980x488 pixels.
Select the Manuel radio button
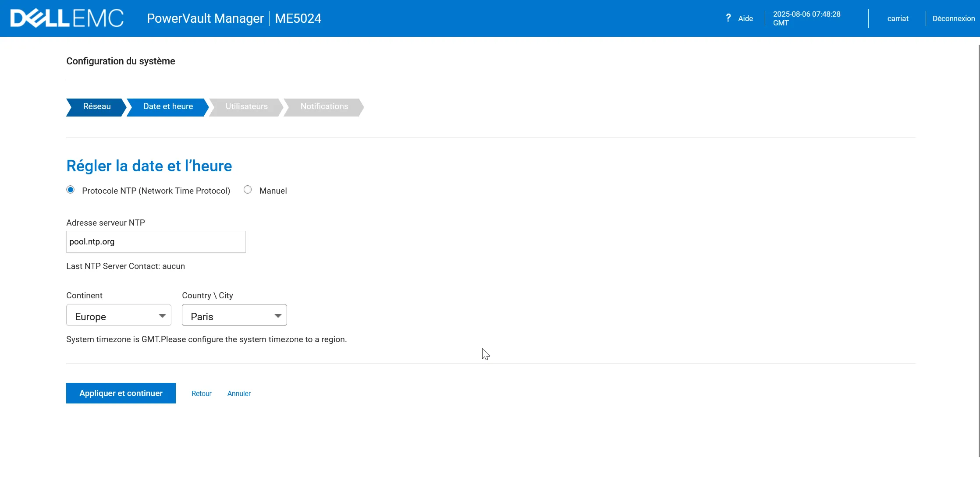coord(248,190)
